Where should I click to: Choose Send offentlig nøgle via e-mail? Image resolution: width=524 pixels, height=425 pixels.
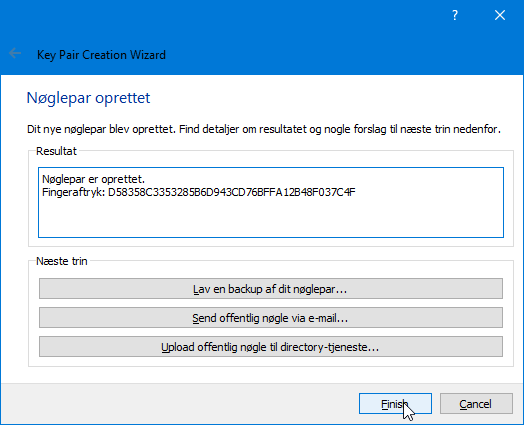coord(271,317)
